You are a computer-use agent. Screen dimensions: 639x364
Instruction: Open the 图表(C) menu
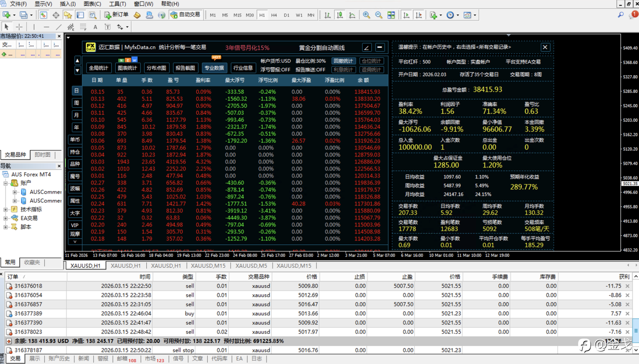[92, 4]
